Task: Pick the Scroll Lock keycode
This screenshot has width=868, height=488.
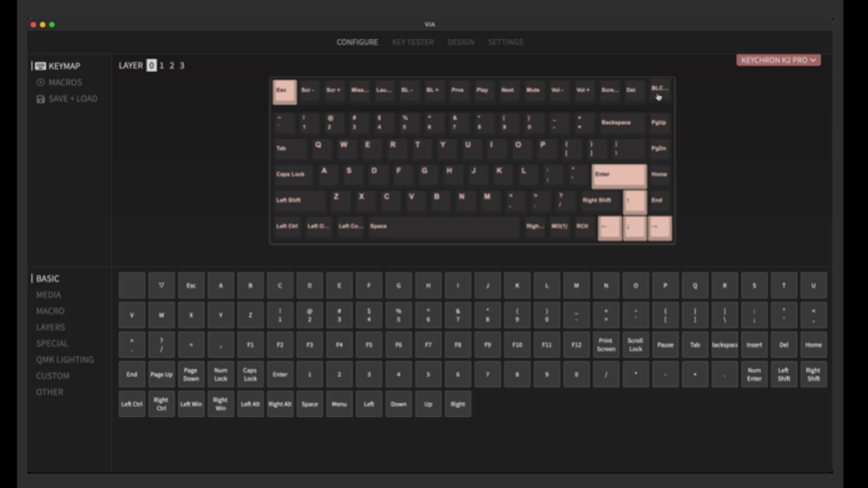Action: pos(635,345)
